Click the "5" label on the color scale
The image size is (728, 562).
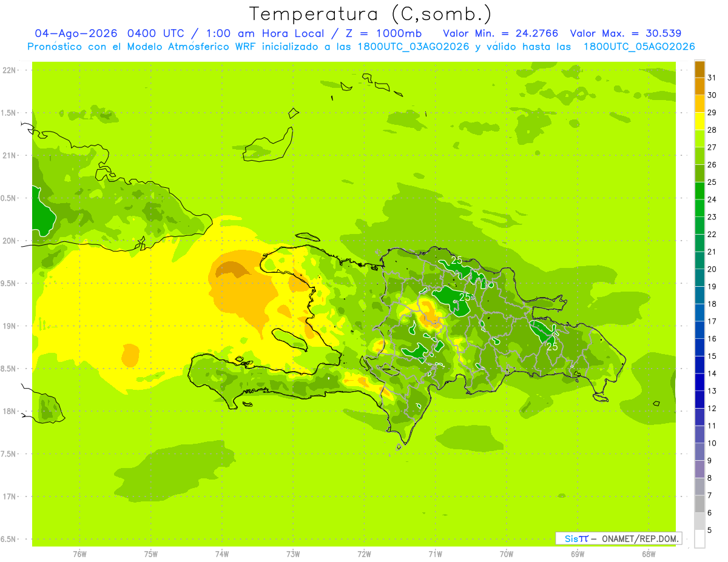710,530
